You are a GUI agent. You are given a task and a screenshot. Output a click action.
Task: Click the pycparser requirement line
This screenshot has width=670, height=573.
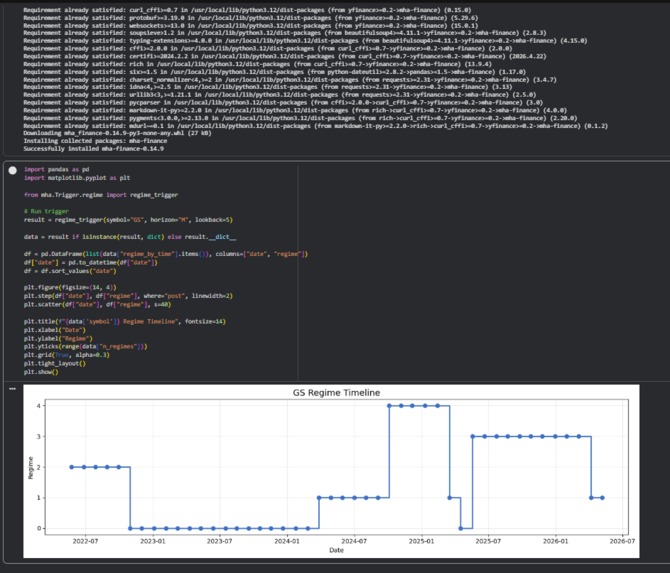point(283,103)
